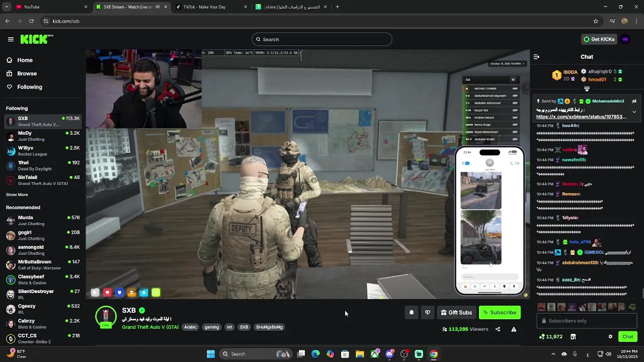Screen dimensions: 644x362
Task: Expand the pinned message chevron
Action: [x=634, y=112]
